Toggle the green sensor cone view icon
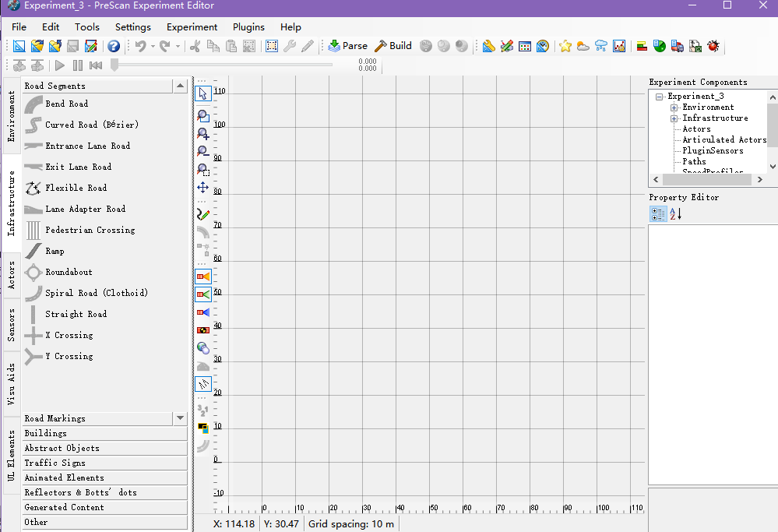The height and width of the screenshot is (532, 778). tap(203, 294)
